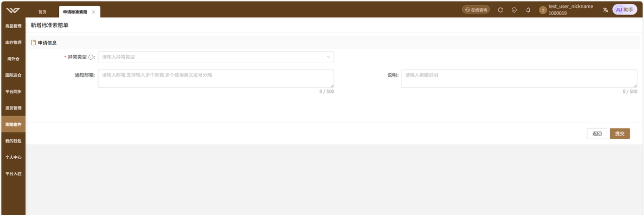Open 海外仓 in the sidebar
Image resolution: width=644 pixels, height=215 pixels.
click(x=14, y=59)
